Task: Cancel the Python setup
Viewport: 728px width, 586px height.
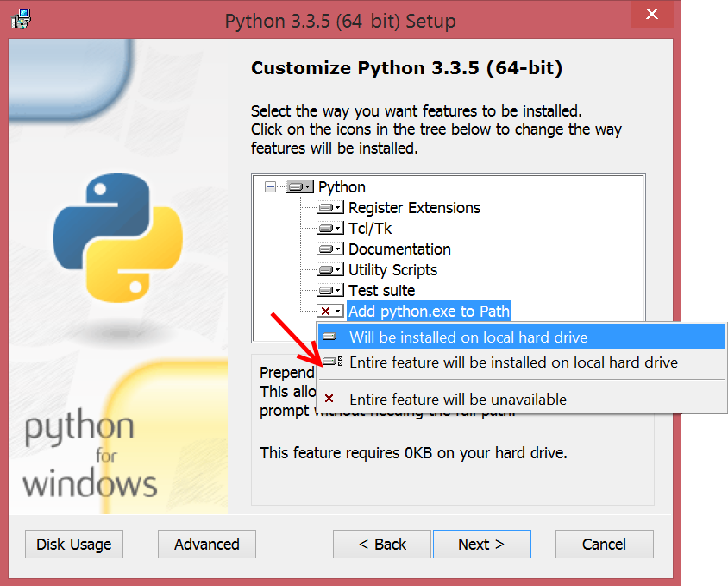Action: pyautogui.click(x=604, y=545)
